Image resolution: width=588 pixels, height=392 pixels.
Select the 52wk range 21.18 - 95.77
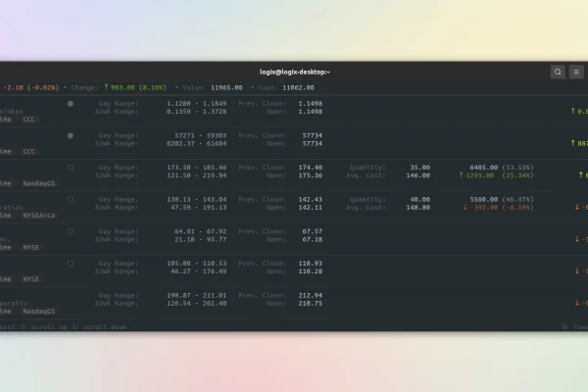200,239
